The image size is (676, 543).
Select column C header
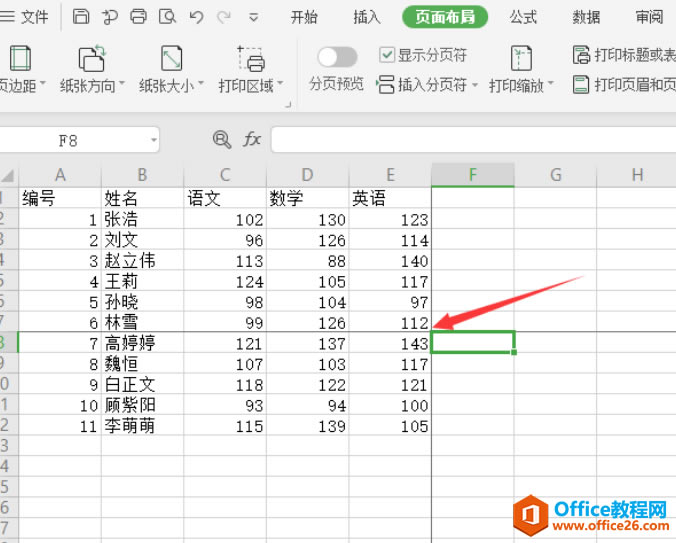point(225,175)
